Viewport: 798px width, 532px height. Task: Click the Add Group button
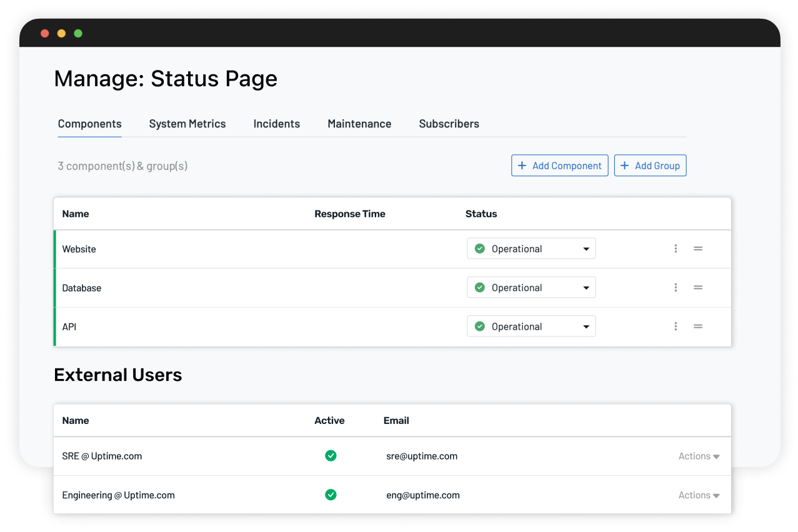click(650, 165)
